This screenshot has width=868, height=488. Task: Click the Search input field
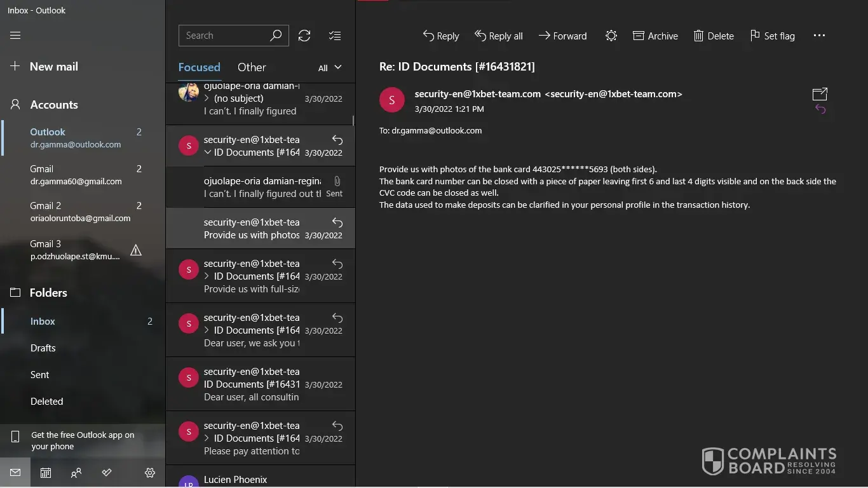[x=224, y=36]
